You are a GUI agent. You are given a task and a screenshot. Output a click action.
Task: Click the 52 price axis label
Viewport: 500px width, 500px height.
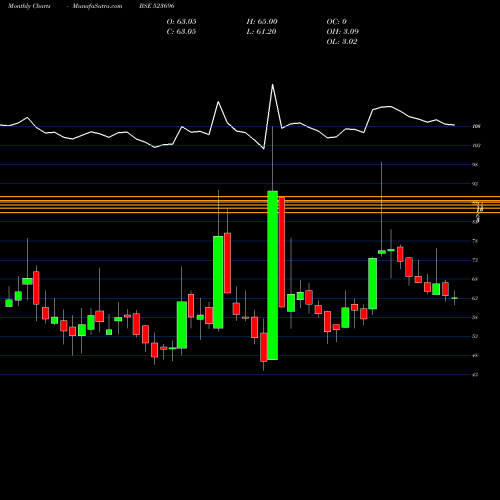pos(475,336)
